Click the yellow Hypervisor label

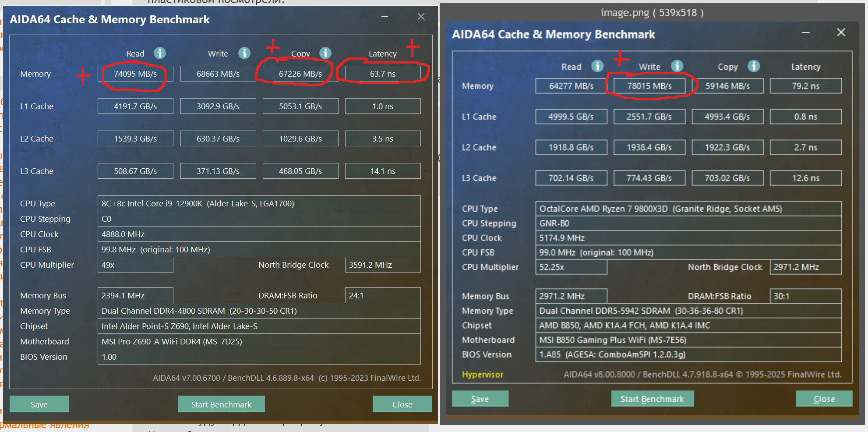483,375
